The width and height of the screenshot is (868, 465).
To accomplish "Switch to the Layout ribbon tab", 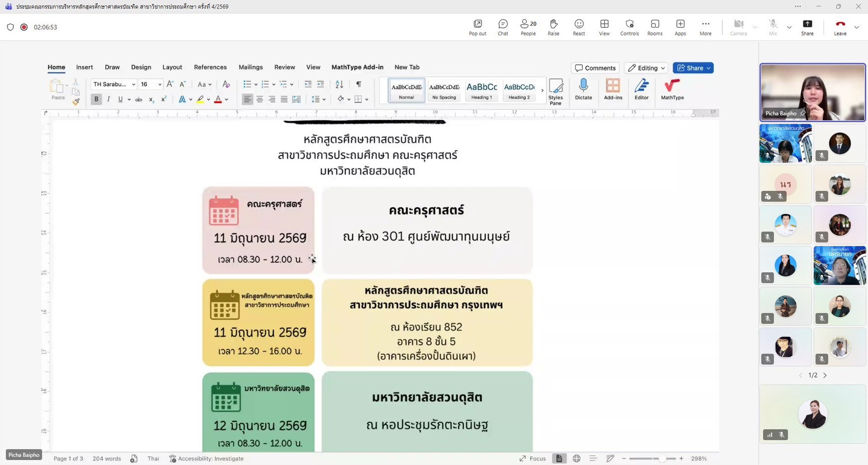I will click(172, 67).
